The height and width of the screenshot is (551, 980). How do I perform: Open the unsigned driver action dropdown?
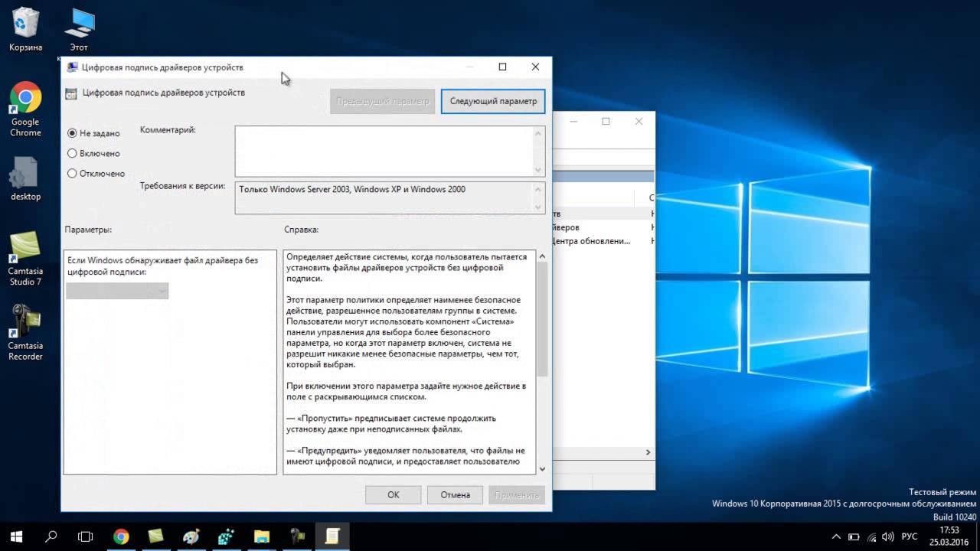pyautogui.click(x=117, y=291)
